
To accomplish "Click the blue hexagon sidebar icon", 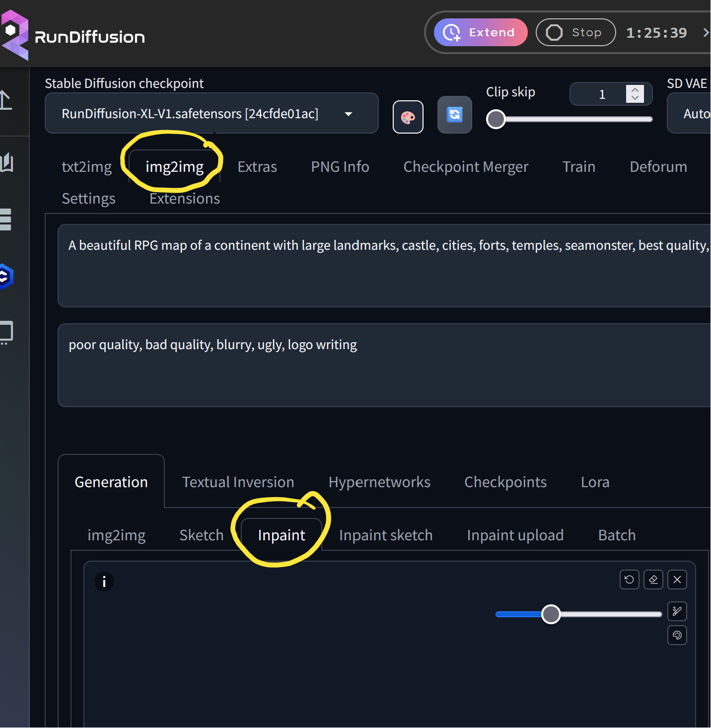I will click(x=6, y=277).
